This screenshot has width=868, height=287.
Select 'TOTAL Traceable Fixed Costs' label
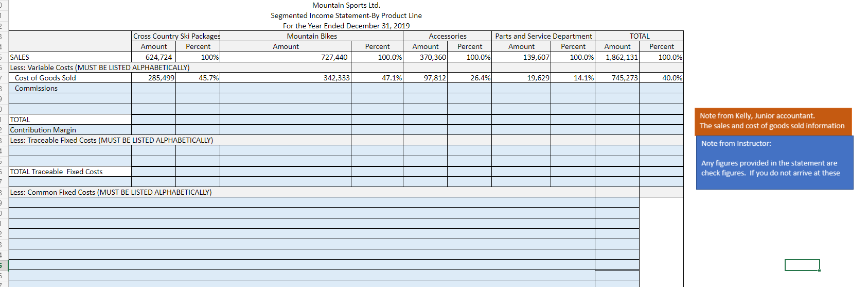(x=56, y=172)
